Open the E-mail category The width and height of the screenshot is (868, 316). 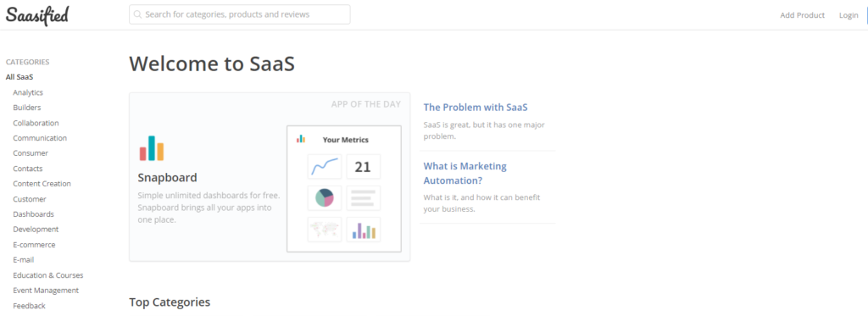click(23, 259)
